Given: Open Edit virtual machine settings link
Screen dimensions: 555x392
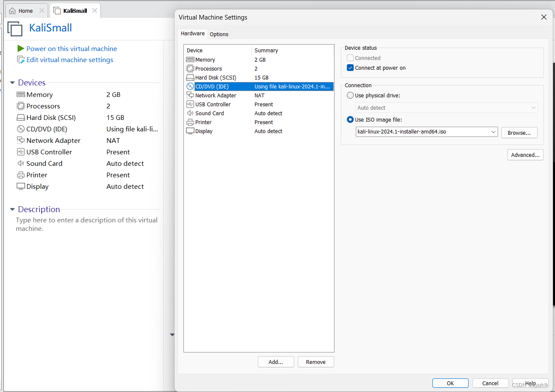Looking at the screenshot, I should click(x=70, y=60).
